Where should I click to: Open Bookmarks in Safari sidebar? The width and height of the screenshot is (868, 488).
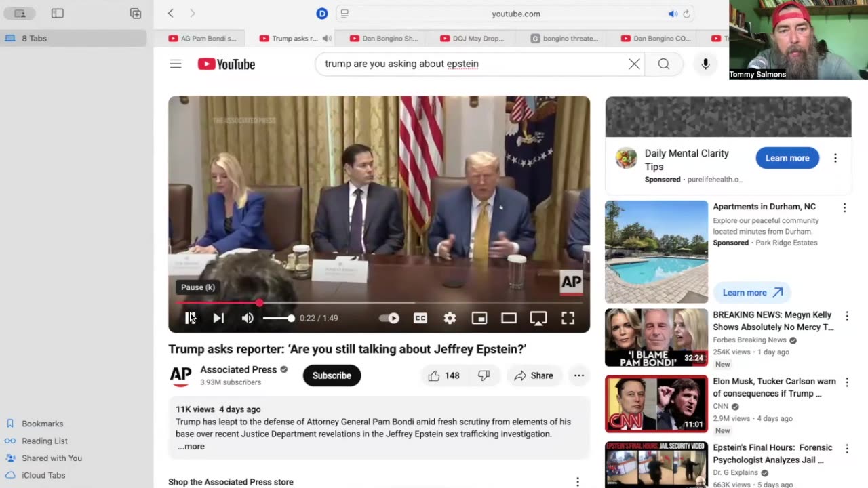pos(43,424)
